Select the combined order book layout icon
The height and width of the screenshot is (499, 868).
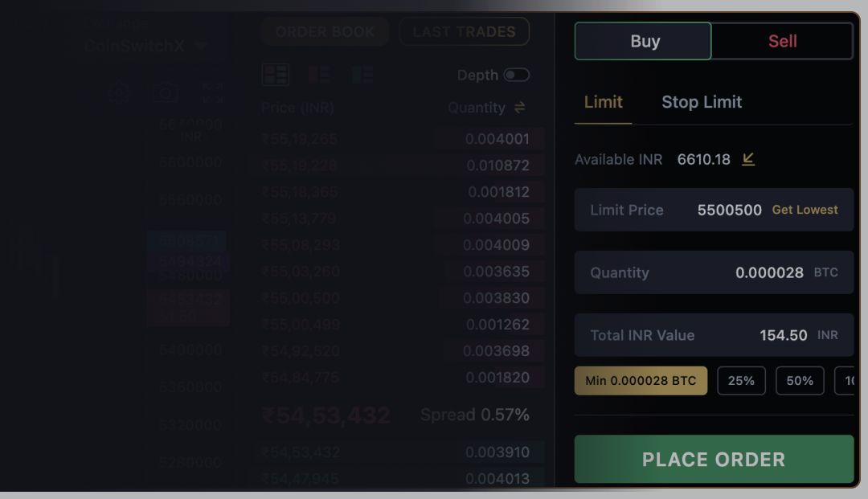coord(276,74)
